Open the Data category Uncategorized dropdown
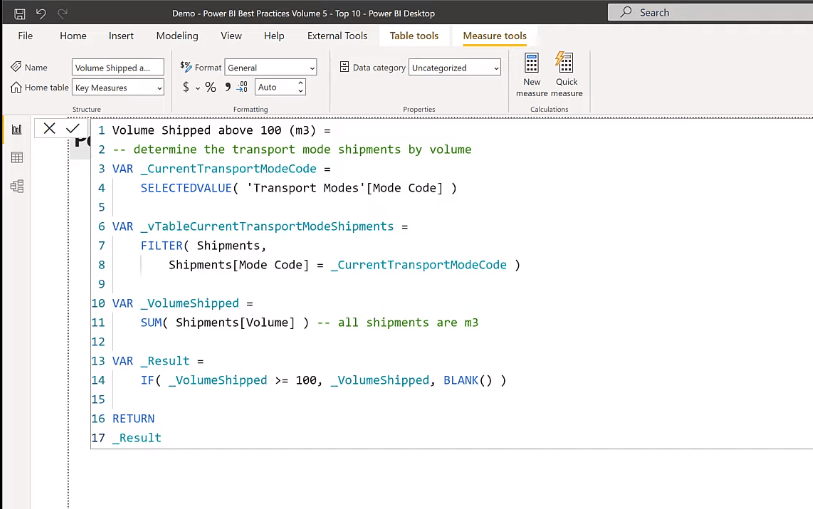Screen dimensions: 813x509 tap(454, 67)
